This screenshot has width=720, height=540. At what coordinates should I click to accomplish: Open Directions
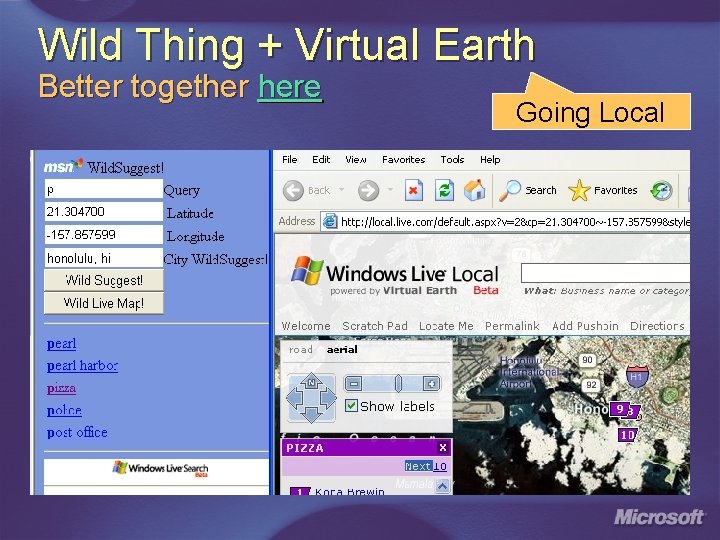[x=657, y=326]
